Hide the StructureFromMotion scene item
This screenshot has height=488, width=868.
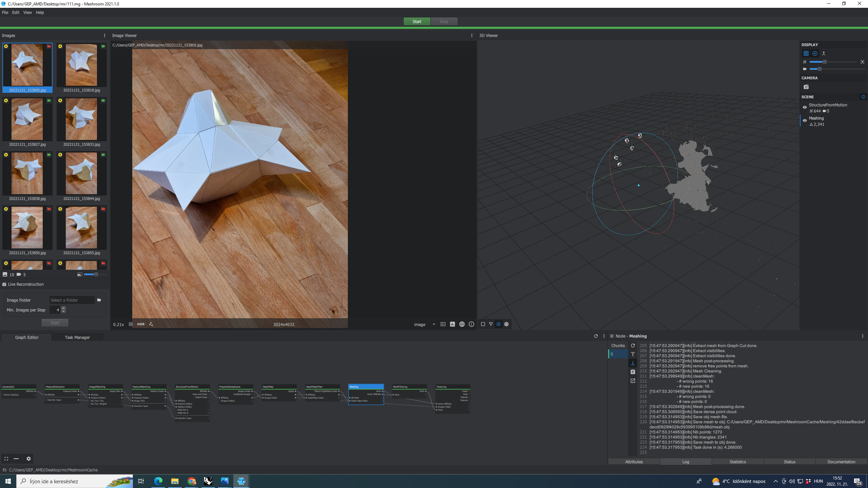(x=805, y=107)
